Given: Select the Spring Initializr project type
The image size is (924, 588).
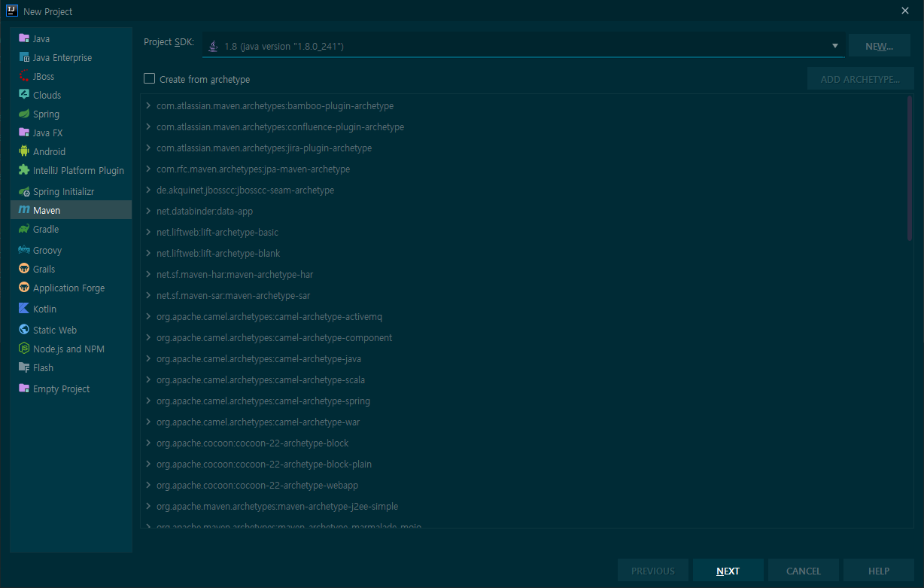Looking at the screenshot, I should [71, 191].
